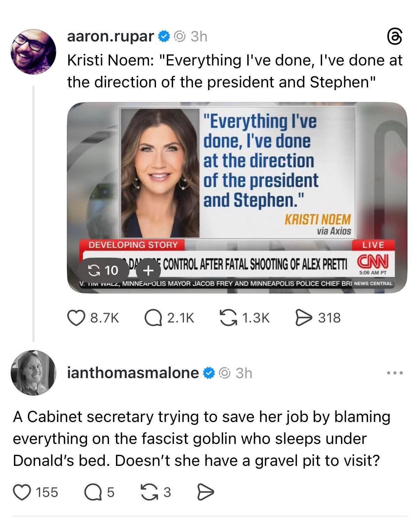Repost ianthomasmalone's reply
The height and width of the screenshot is (524, 420).
(x=148, y=492)
